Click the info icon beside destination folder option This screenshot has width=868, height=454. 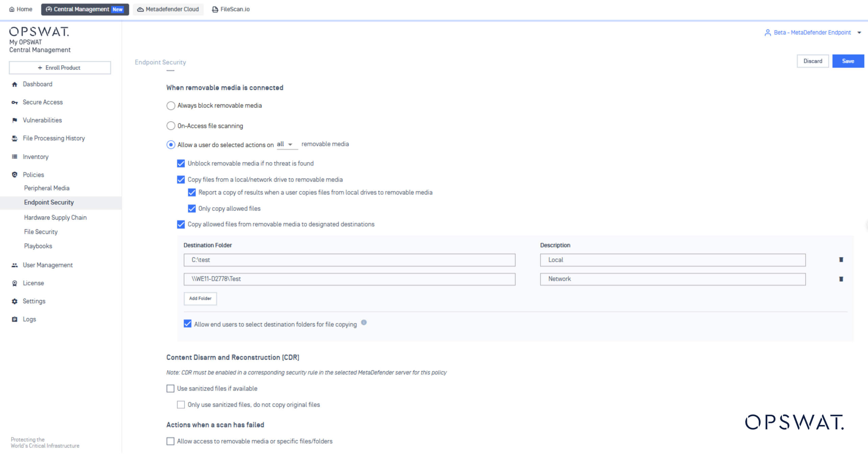tap(364, 323)
